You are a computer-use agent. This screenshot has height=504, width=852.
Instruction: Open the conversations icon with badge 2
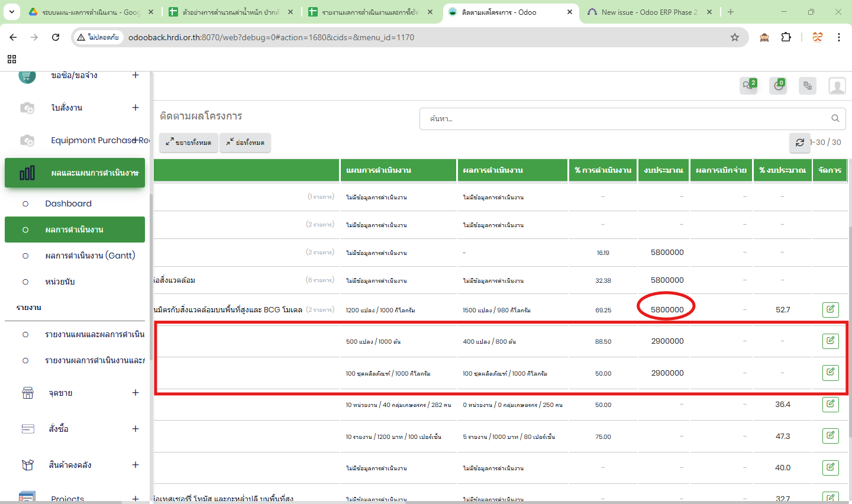(x=748, y=86)
